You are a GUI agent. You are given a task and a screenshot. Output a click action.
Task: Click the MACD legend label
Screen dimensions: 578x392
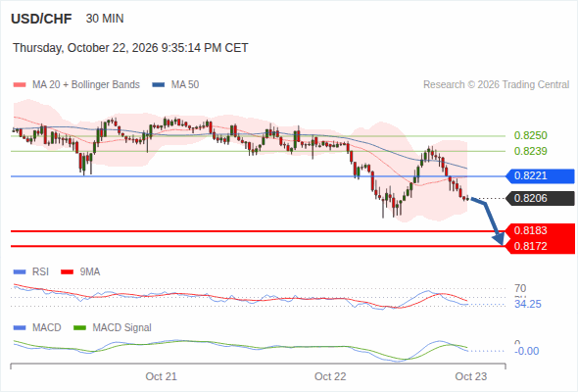[46, 328]
